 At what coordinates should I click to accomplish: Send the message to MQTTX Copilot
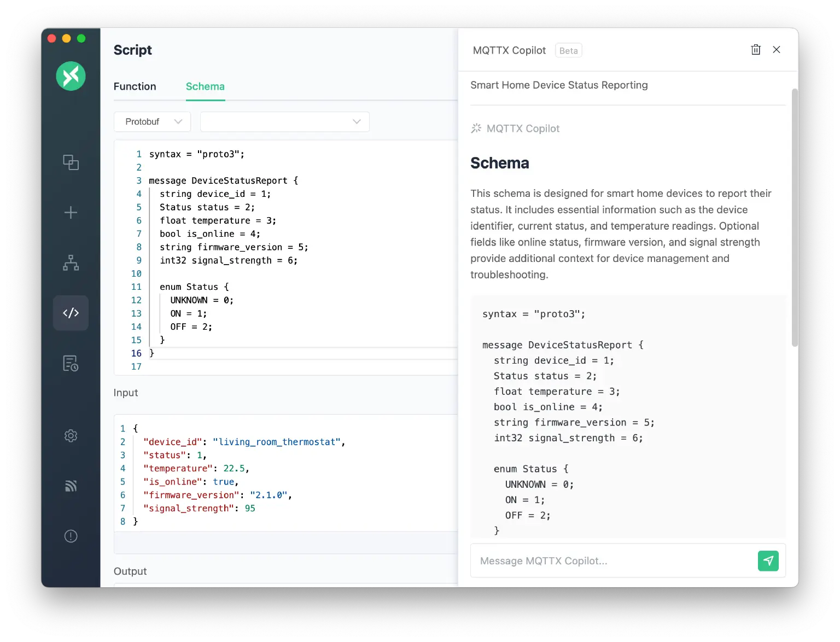pos(768,561)
